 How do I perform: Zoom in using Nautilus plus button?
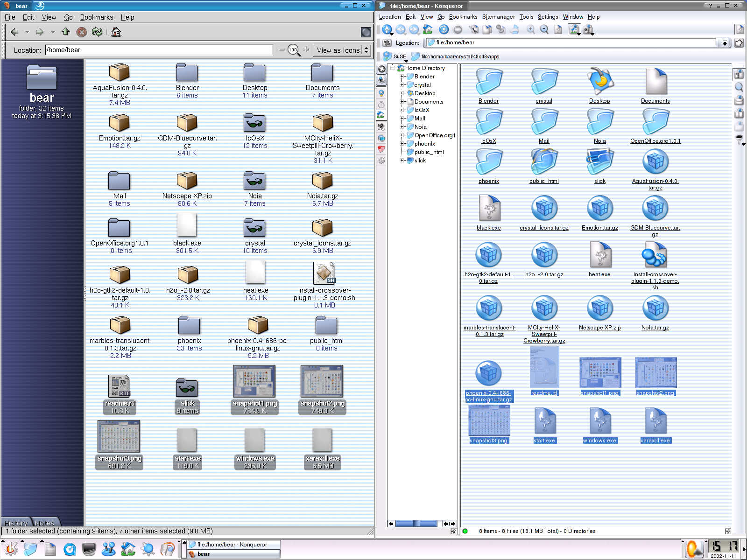[x=306, y=49]
